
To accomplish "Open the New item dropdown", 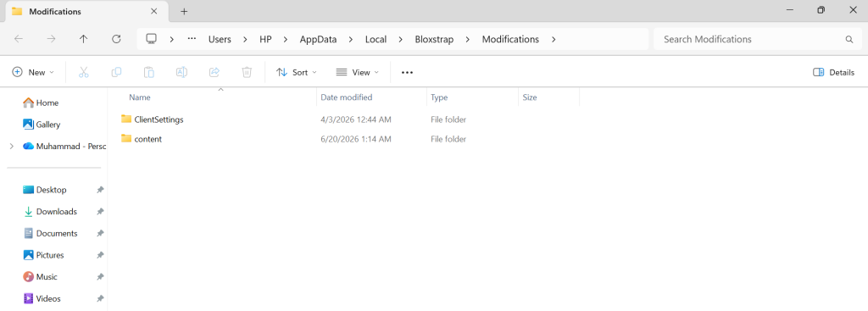I will (33, 73).
